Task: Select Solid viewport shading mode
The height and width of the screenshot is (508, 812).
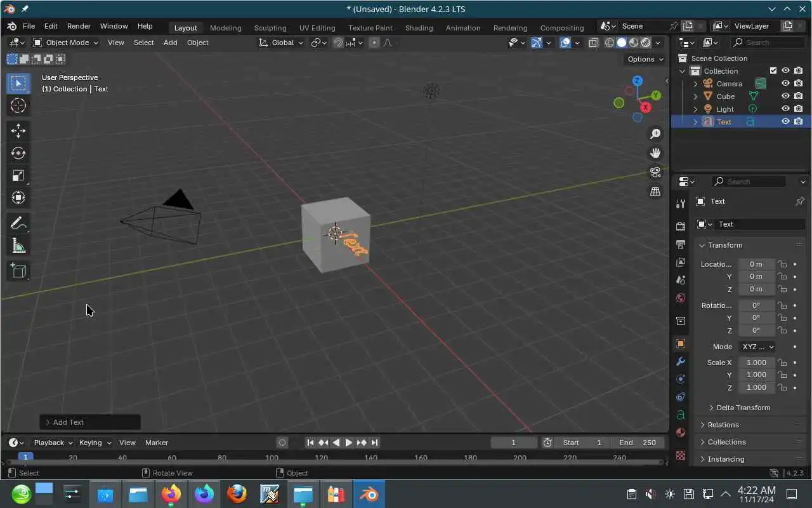Action: tap(621, 43)
